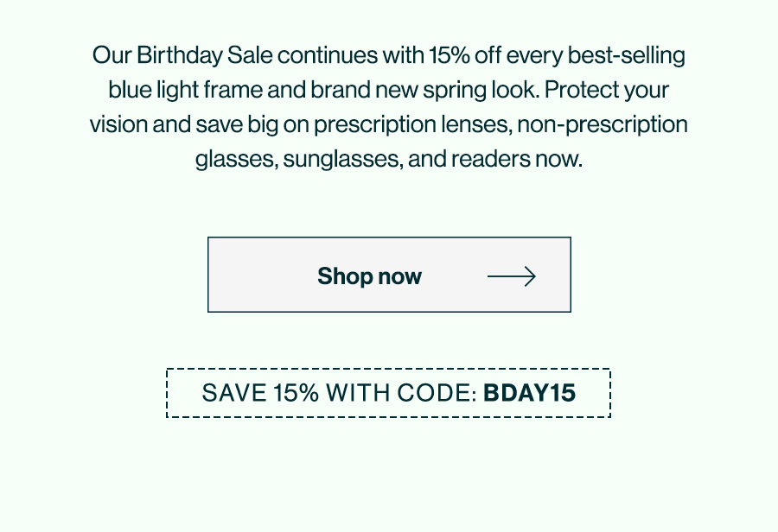The image size is (778, 532).
Task: Click the blue light frame phrase
Action: (x=185, y=90)
